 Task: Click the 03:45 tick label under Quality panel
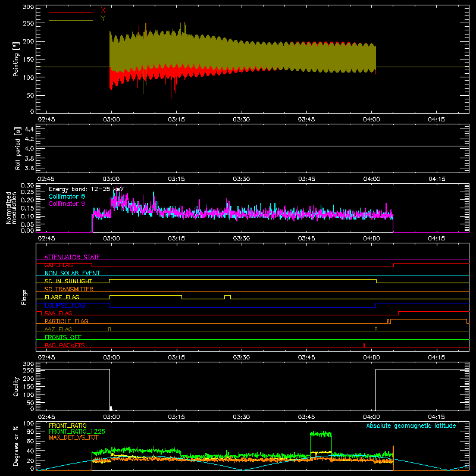click(306, 417)
